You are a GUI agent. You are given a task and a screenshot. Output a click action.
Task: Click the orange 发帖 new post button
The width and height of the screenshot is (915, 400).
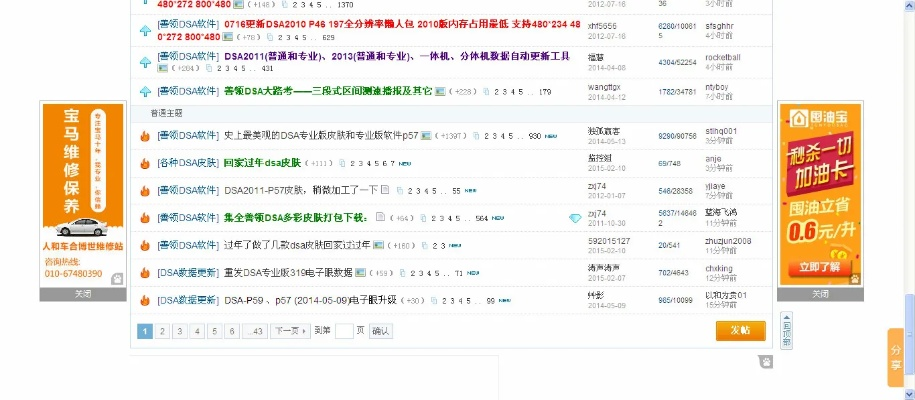(x=740, y=330)
